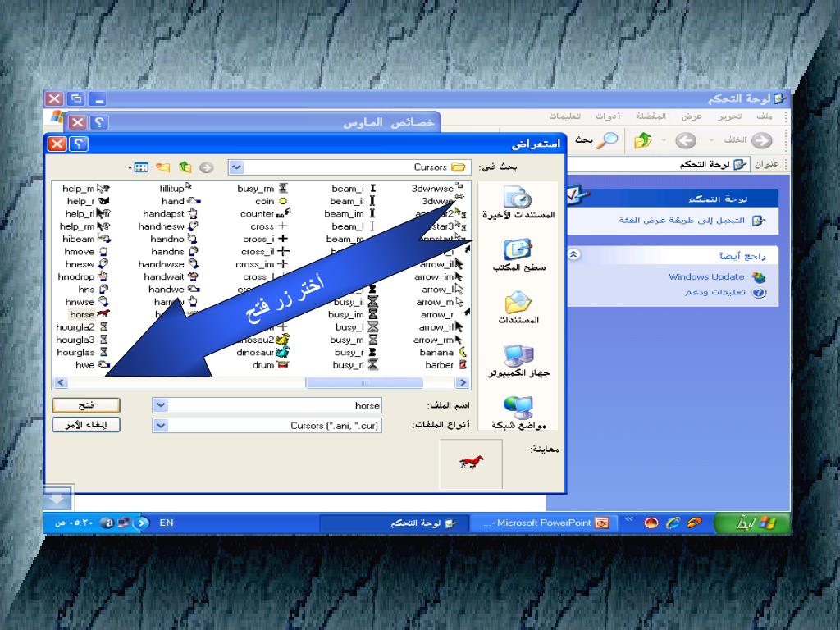
Task: Open the View Menu dropdown in Browse dialog
Action: [138, 167]
